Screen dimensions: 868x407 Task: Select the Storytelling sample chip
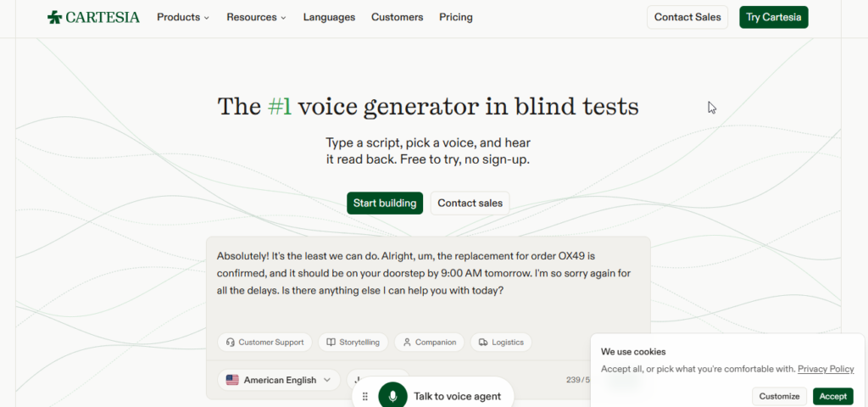[x=353, y=343]
